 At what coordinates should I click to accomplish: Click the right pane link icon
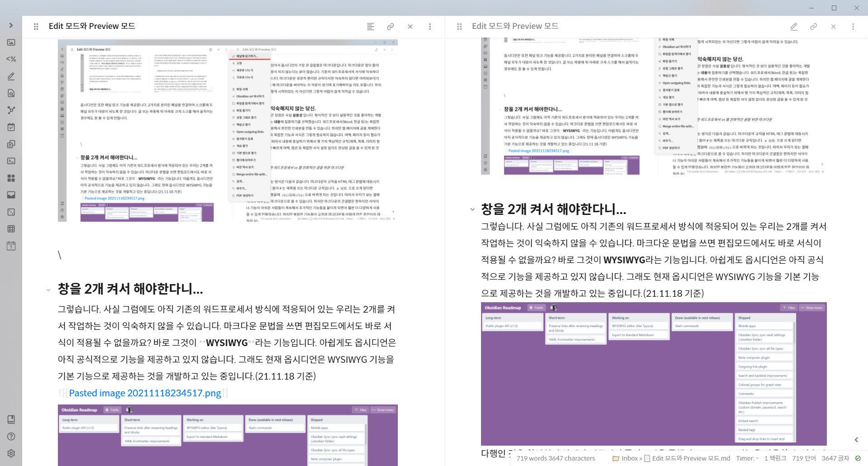point(813,27)
